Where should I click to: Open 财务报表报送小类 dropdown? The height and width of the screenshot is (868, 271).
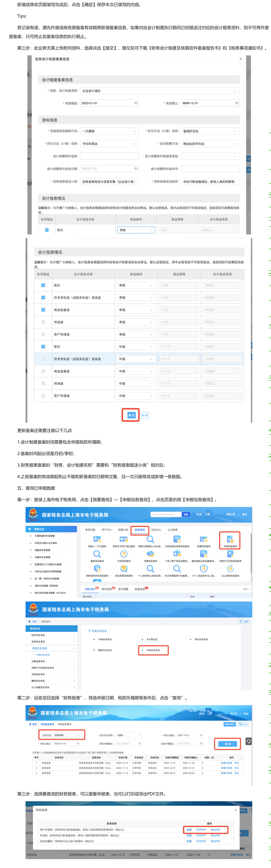109,182
